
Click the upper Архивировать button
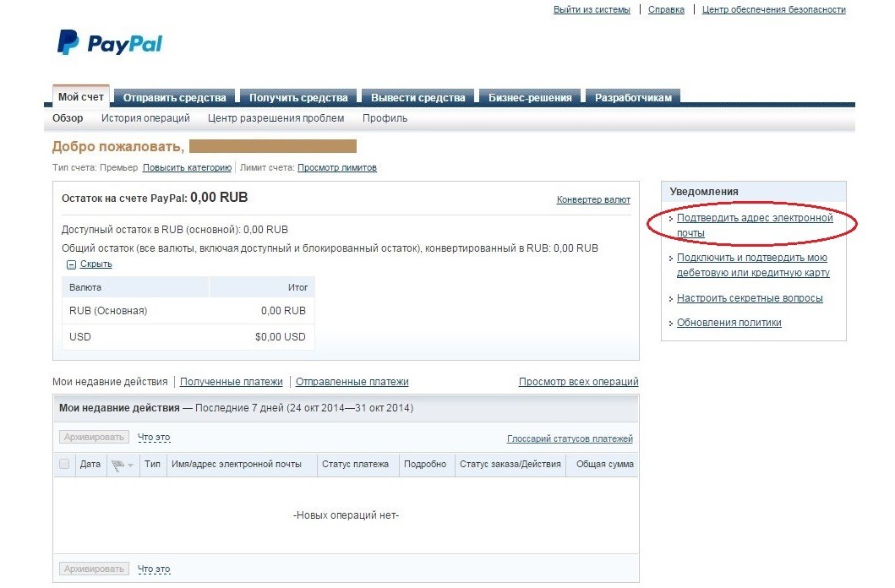click(x=94, y=438)
